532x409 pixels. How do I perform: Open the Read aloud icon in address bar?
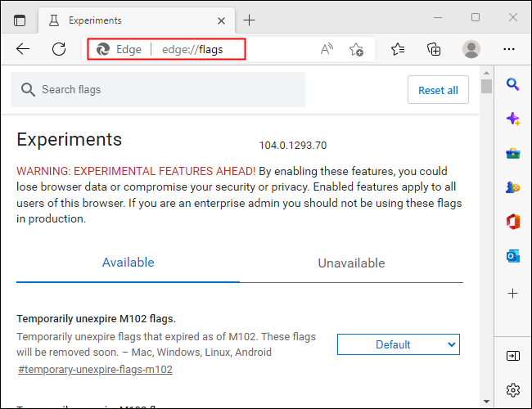[327, 49]
